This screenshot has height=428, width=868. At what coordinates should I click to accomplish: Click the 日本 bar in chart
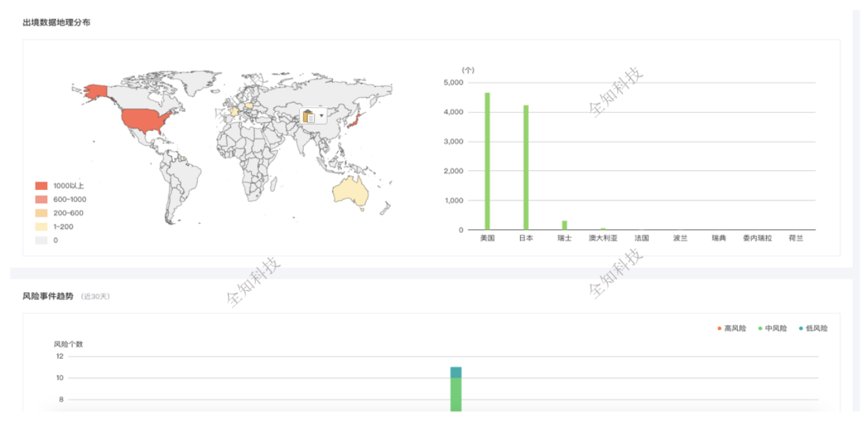coord(526,168)
